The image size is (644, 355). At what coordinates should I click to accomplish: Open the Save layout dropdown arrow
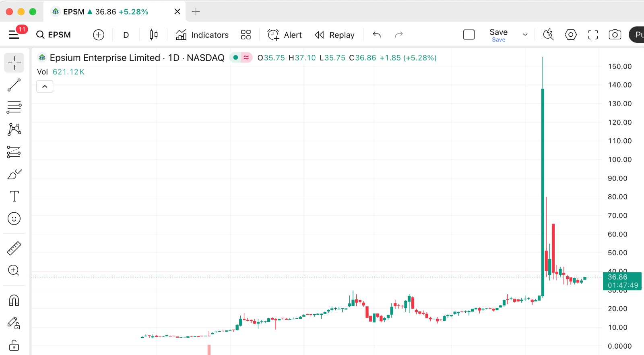(525, 35)
